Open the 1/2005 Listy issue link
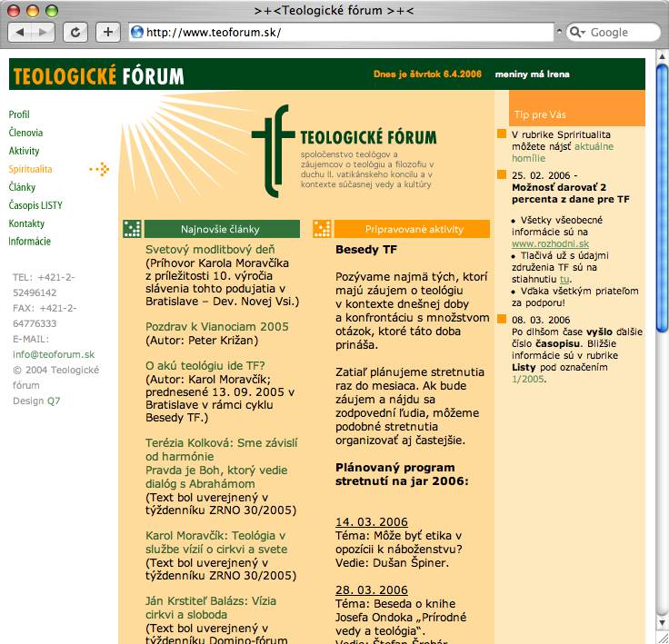Viewport: 669px width, 644px height. pyautogui.click(x=528, y=379)
